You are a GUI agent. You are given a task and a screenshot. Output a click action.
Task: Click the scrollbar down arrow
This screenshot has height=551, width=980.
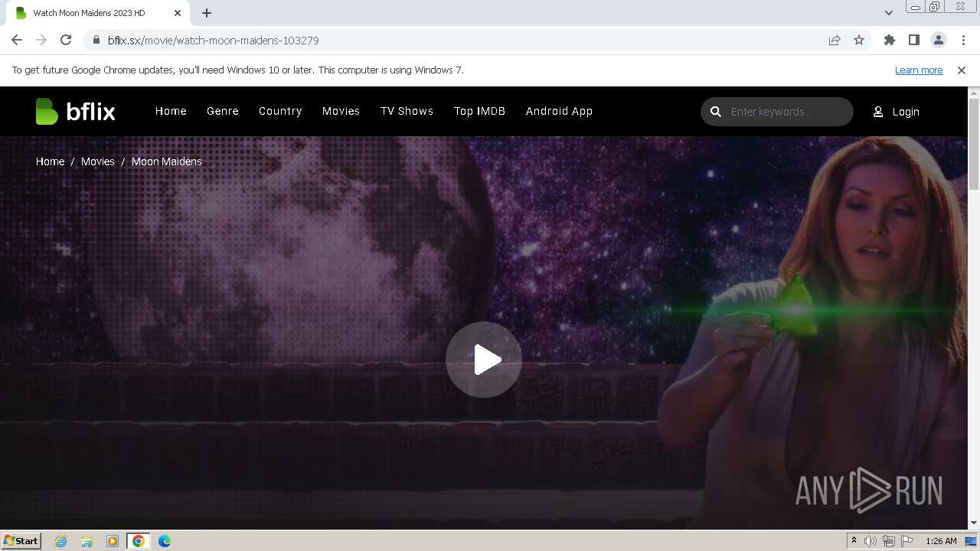tap(974, 523)
